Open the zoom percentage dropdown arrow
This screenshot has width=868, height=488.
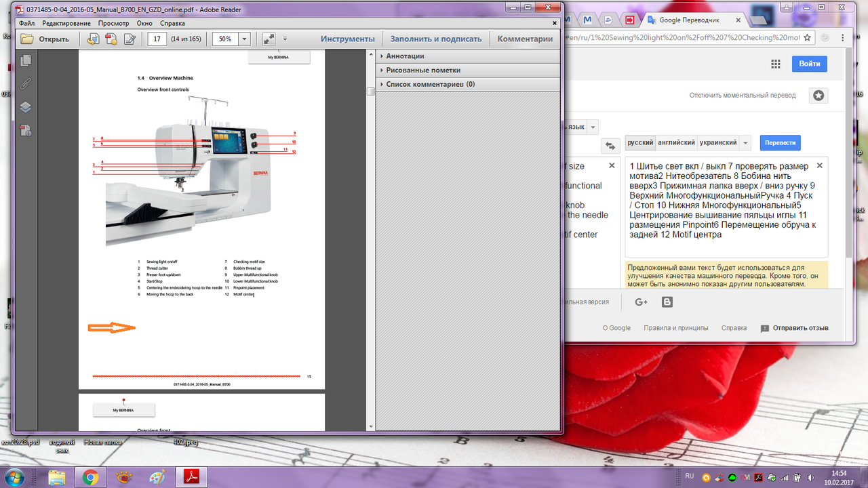(x=244, y=39)
